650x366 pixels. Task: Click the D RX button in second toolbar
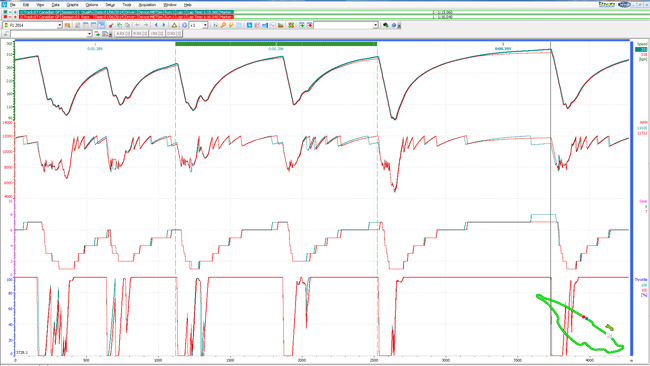click(174, 33)
